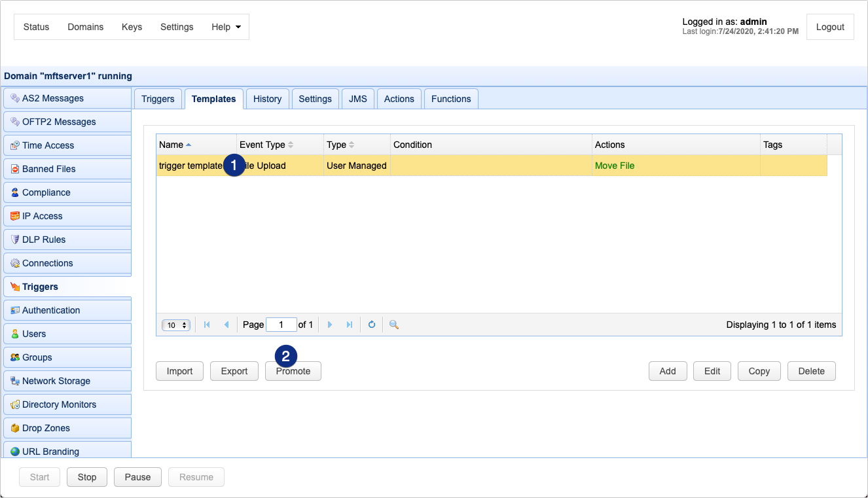Switch to the Triggers tab
Image resolution: width=868 pixels, height=498 pixels.
pos(158,99)
